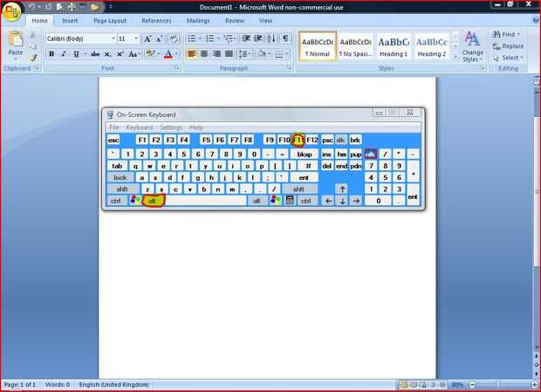Open the On-Screen Keyboard File menu
Viewport: 541px width, 392px height.
pos(113,127)
